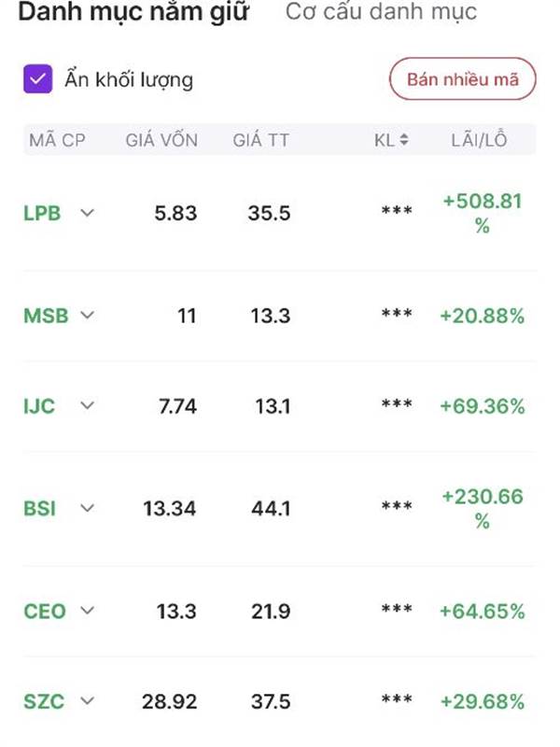Expand the CEO stock row chevron
560x747 pixels.
point(87,611)
